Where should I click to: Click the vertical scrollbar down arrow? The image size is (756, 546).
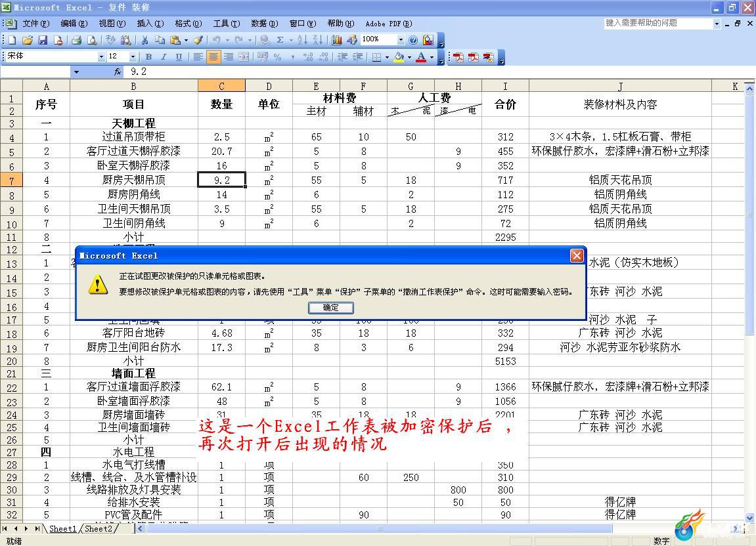[749, 518]
